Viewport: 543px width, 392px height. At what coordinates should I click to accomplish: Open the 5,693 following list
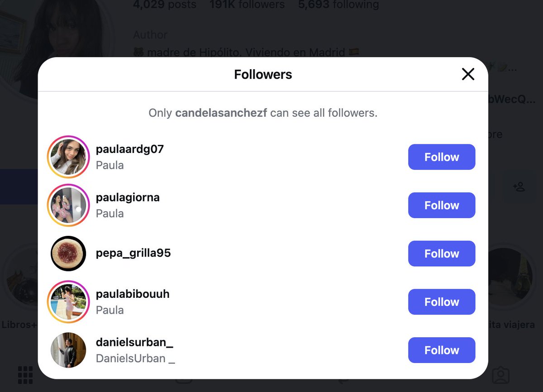[x=338, y=5]
